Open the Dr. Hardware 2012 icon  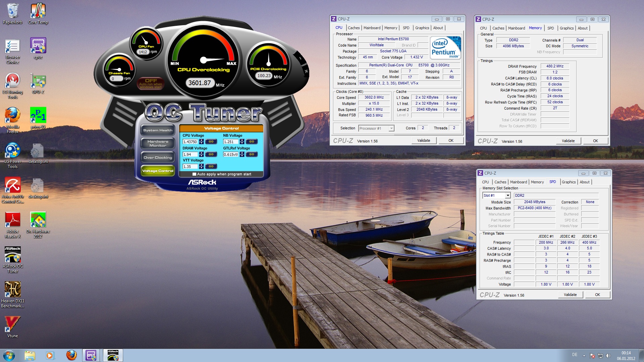click(x=38, y=225)
